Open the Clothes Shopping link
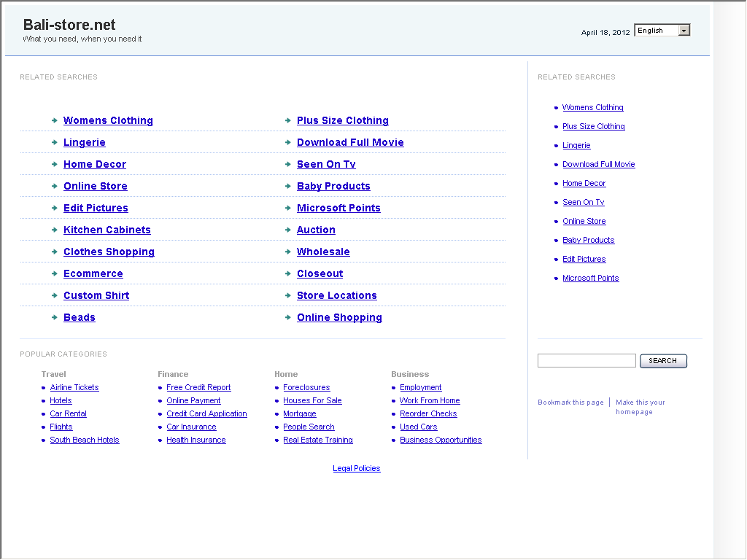 [x=109, y=252]
